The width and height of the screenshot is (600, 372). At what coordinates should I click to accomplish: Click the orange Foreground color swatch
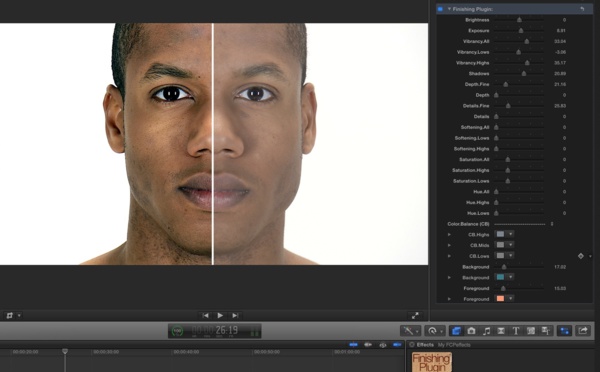click(501, 298)
